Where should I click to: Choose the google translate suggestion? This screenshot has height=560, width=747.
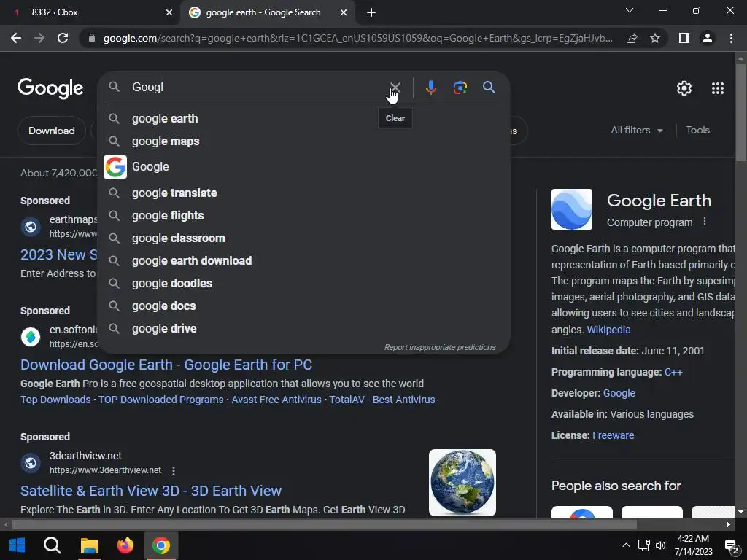303,192
